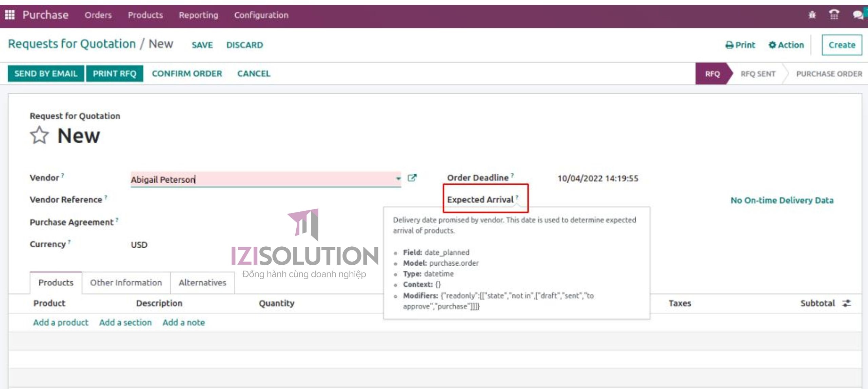This screenshot has width=868, height=389.
Task: Click the gear icon beside Action
Action: (x=772, y=45)
